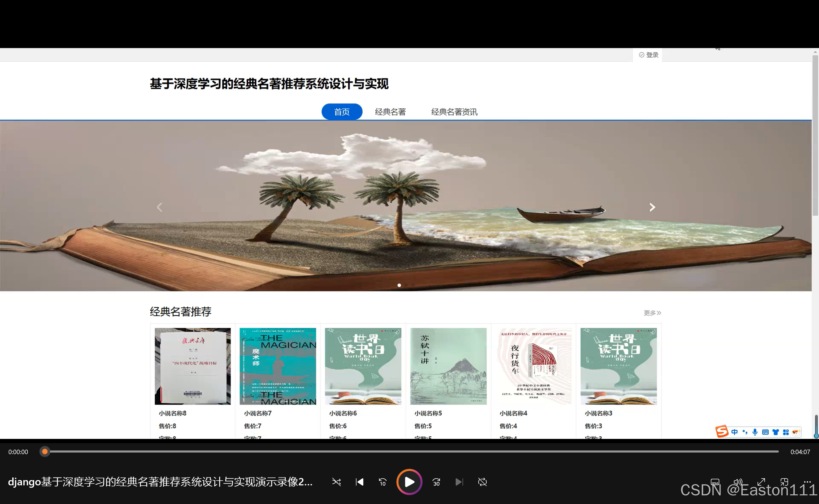Viewport: 819px width, 504px height.
Task: Open book cover of 小说名称6
Action: pos(363,366)
